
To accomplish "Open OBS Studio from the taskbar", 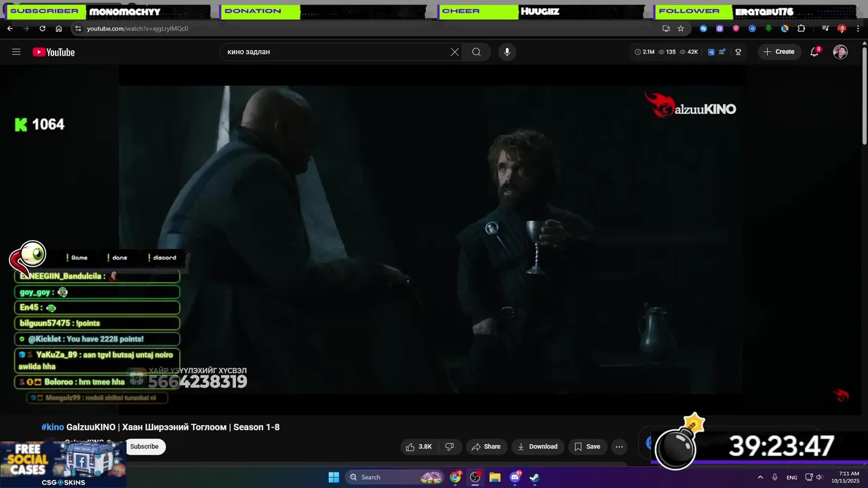I will click(x=475, y=477).
